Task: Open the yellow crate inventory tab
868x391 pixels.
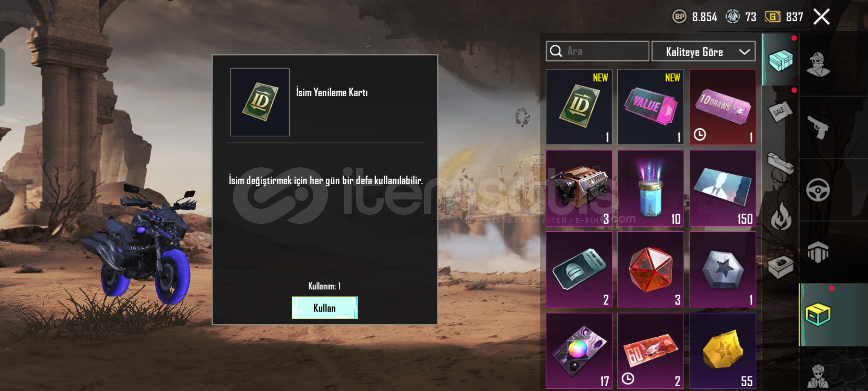Action: tap(818, 314)
